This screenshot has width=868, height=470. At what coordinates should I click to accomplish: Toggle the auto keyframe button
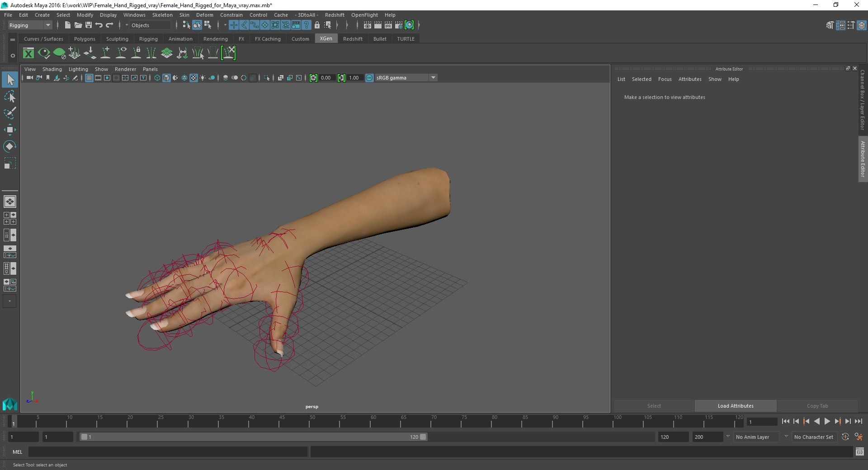[x=845, y=437]
